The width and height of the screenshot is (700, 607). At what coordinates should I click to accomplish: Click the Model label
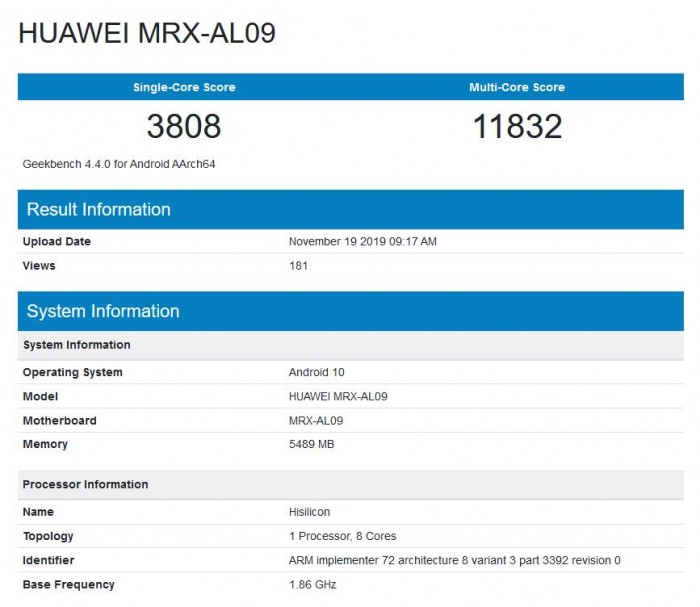[40, 396]
